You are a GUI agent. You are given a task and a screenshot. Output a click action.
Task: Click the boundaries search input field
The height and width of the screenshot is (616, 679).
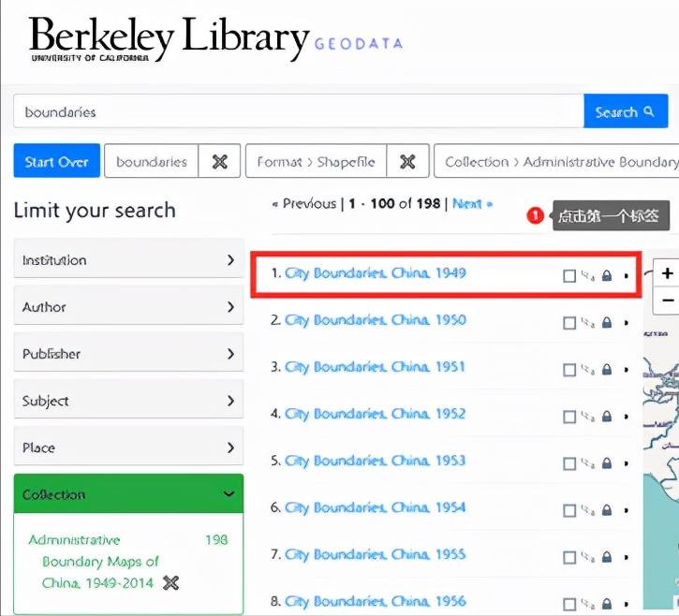tap(298, 112)
